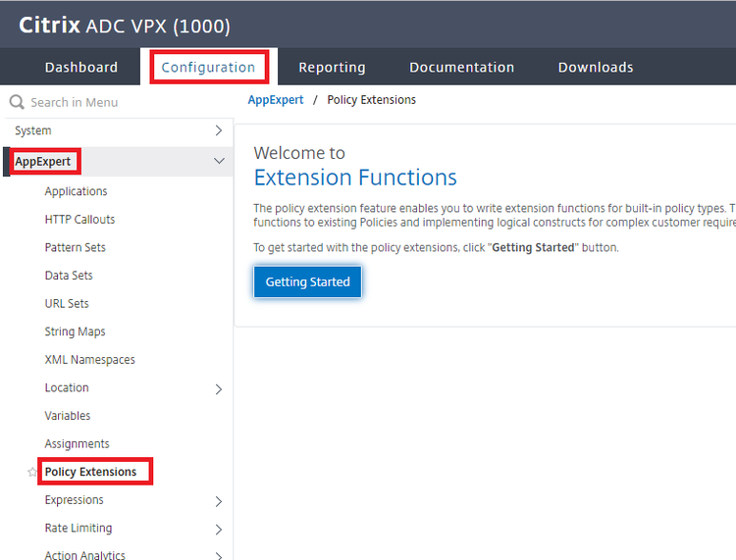Open Location menu item
The width and height of the screenshot is (736, 560).
pyautogui.click(x=67, y=387)
